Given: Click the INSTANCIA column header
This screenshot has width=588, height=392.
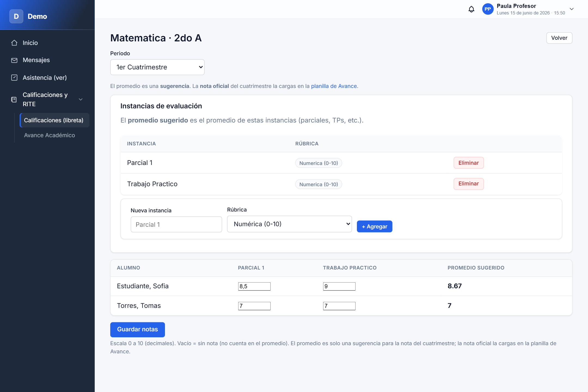Looking at the screenshot, I should pyautogui.click(x=141, y=144).
